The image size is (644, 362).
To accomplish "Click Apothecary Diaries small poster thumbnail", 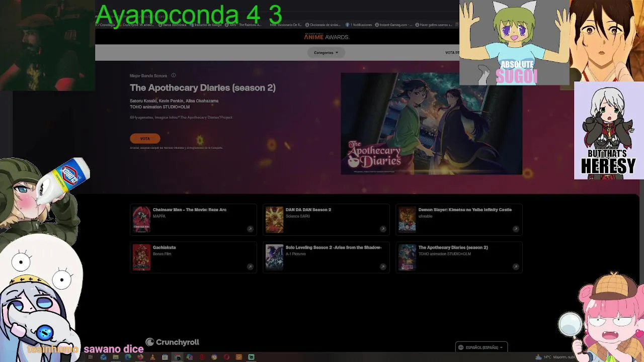I will 407,257.
